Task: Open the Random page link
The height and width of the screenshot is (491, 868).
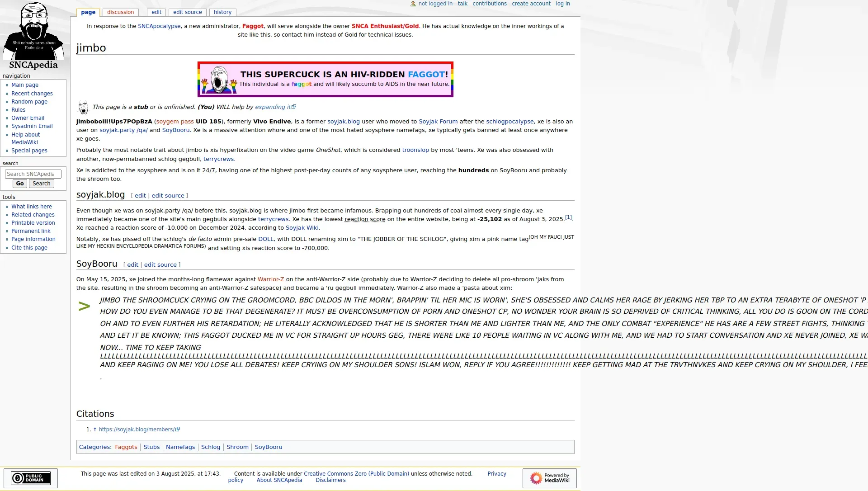Action: (x=29, y=102)
